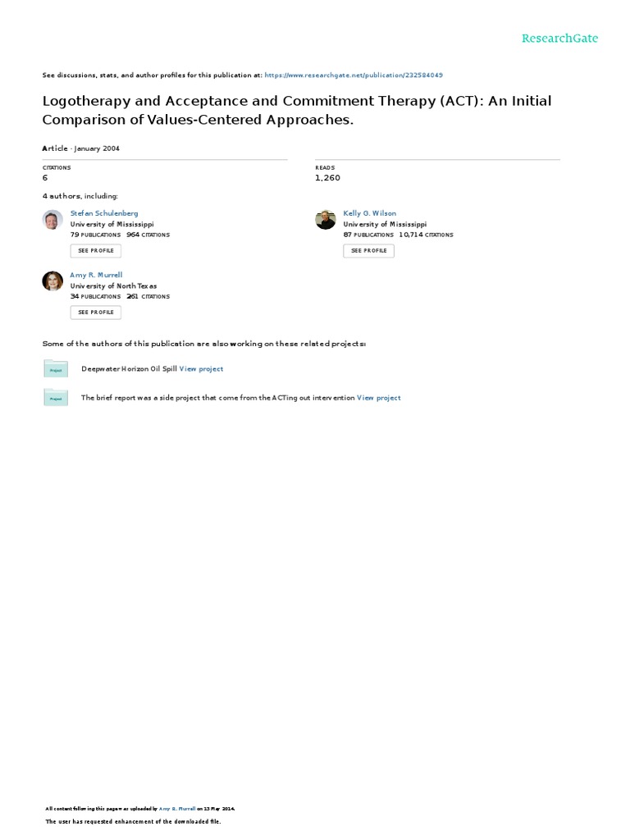Screen dimensions: 630x840
Task: Click the Deepwater Horizon project folder icon
Action: pyautogui.click(x=56, y=369)
